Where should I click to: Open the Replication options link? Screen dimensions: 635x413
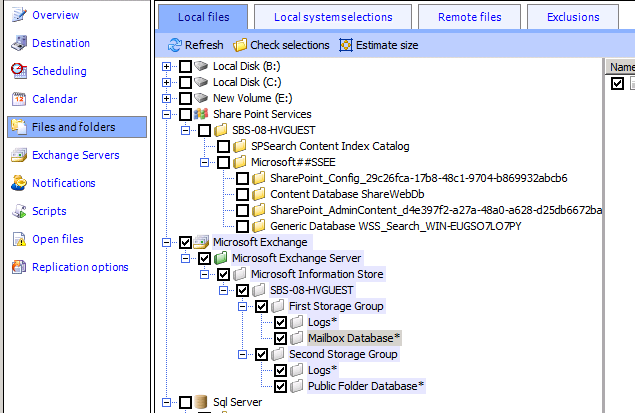(80, 267)
